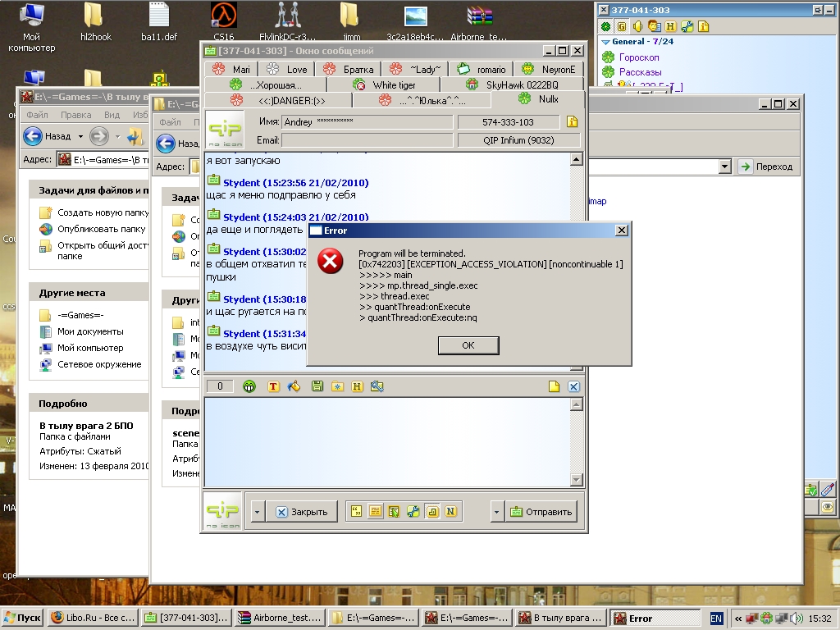Click the blue X clear icon above message input
The height and width of the screenshot is (630, 840).
[x=573, y=386]
